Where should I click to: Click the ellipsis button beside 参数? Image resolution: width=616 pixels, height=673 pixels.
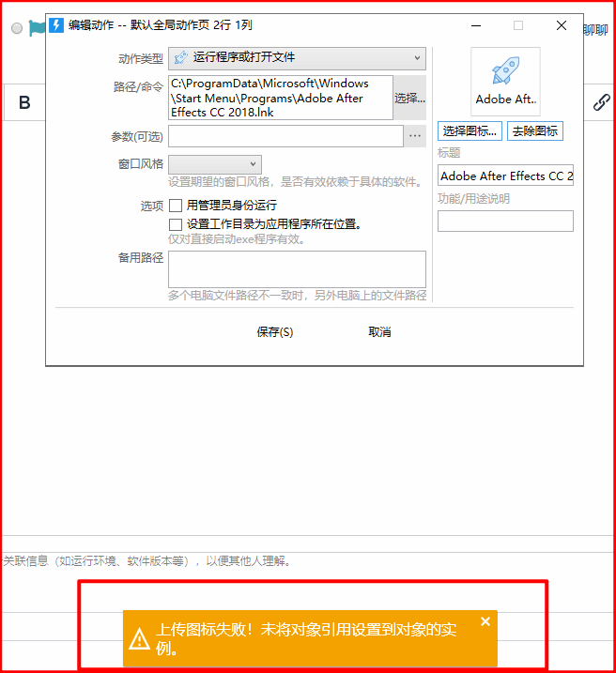point(415,136)
